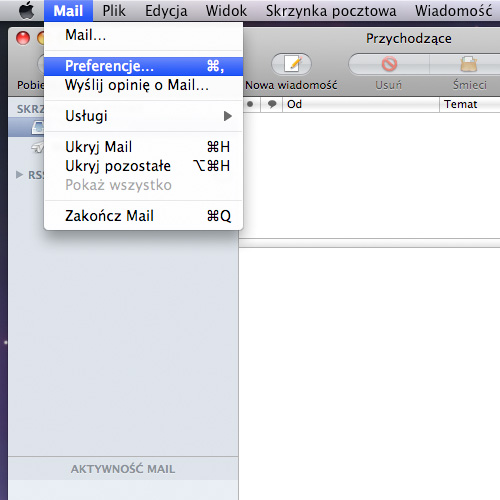
Task: Click the Nowa wiadomość compose icon
Action: 292,64
